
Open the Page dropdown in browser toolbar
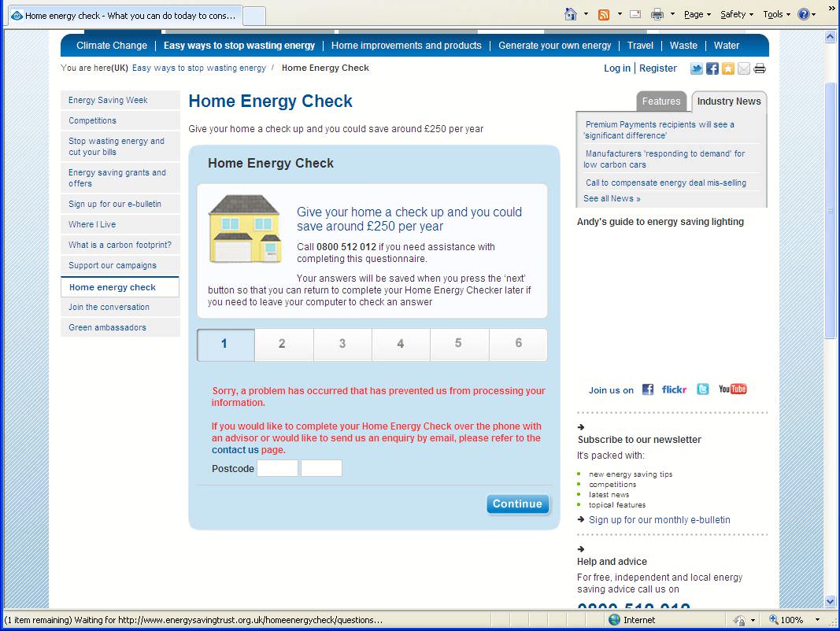pos(697,14)
